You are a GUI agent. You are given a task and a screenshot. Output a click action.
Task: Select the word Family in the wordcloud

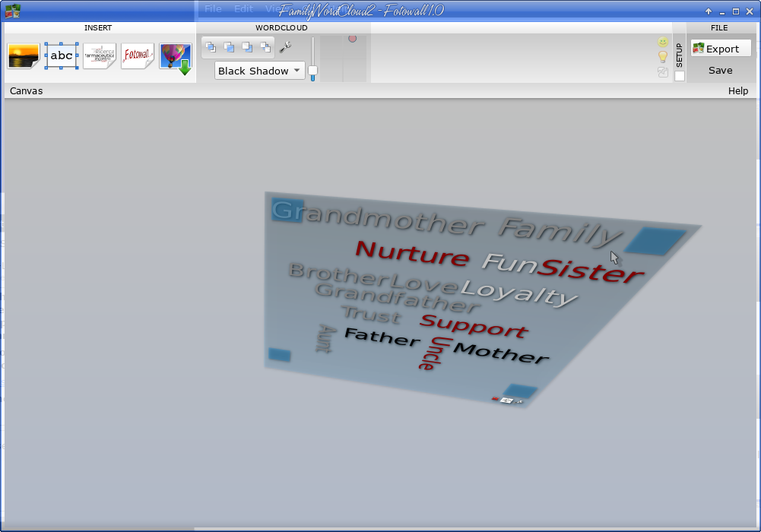(560, 233)
